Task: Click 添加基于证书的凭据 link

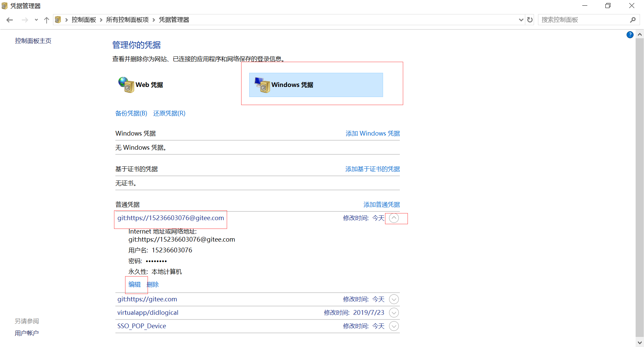Action: 373,169
